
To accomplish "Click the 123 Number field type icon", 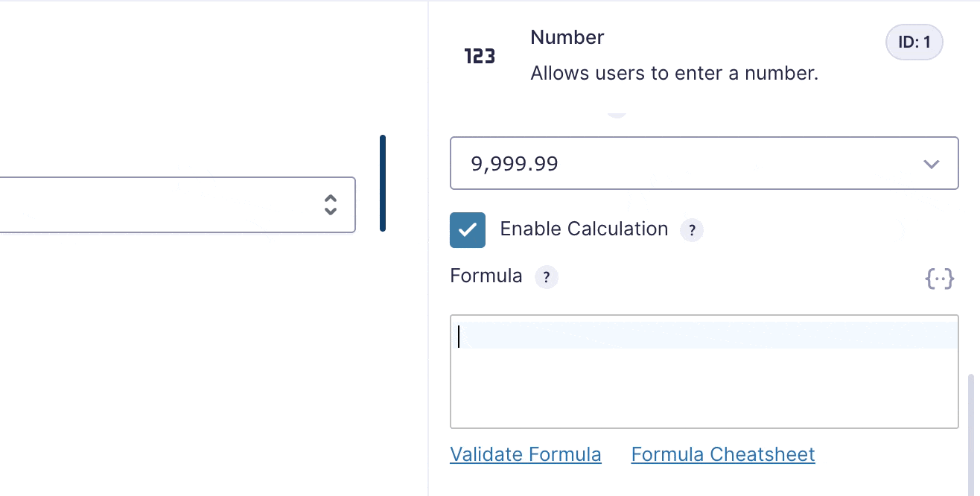I will click(480, 57).
